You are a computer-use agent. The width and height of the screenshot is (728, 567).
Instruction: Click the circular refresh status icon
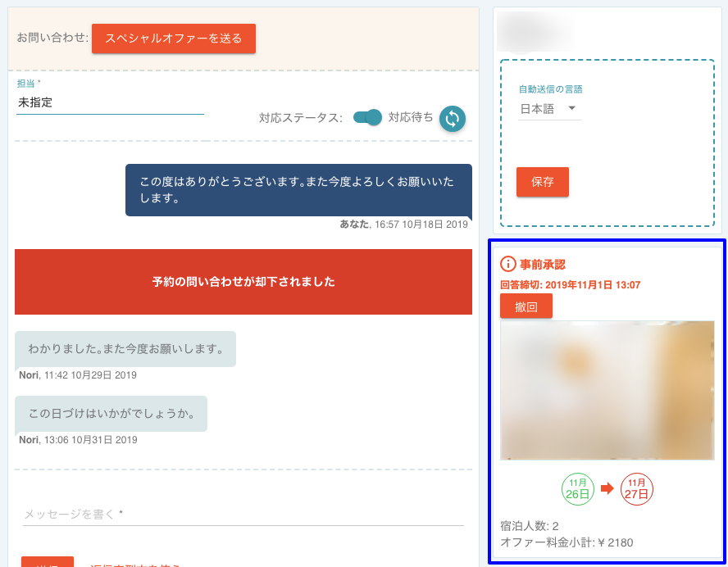(453, 119)
